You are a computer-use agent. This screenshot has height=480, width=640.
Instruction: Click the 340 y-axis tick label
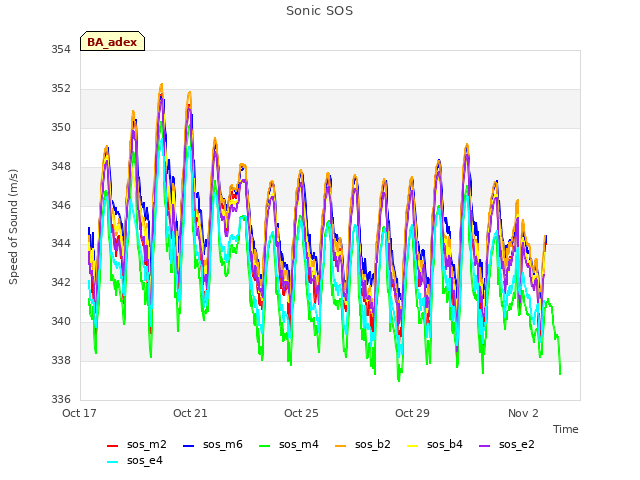click(61, 322)
